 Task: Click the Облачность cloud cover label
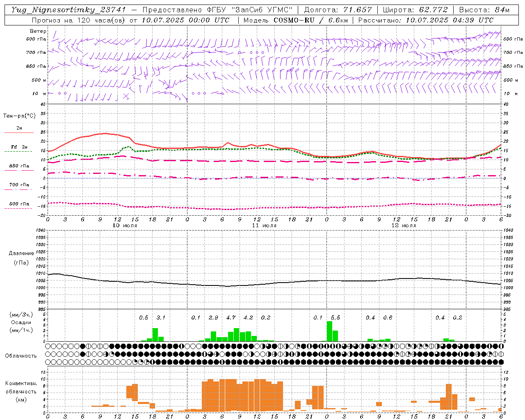(21, 356)
